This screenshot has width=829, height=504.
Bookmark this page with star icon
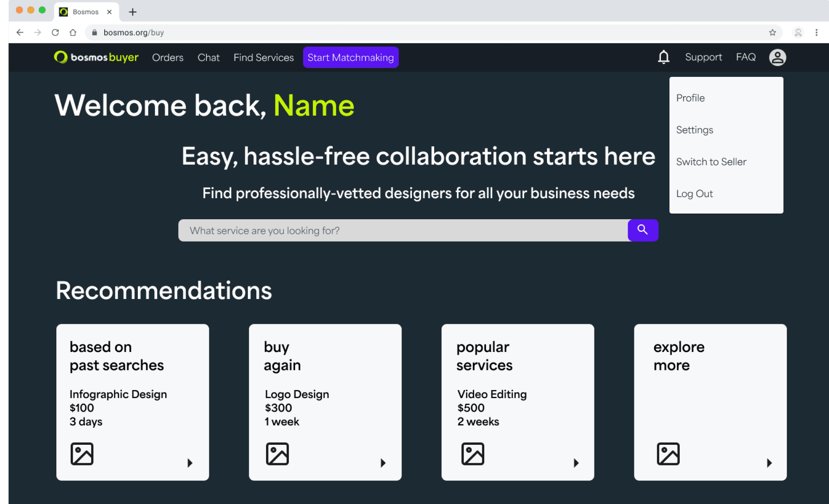[x=772, y=32]
